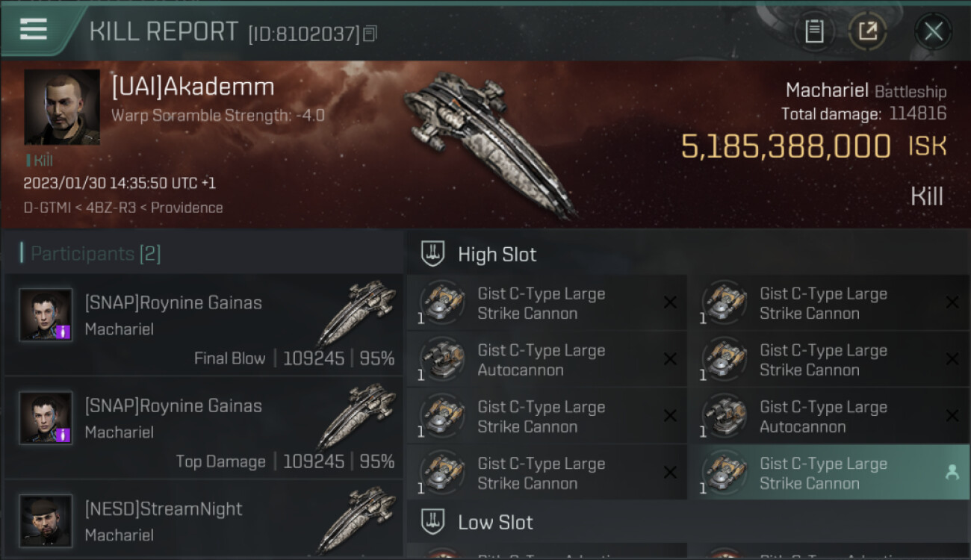The image size is (971, 560).
Task: Share the kill report externally
Action: pyautogui.click(x=867, y=31)
